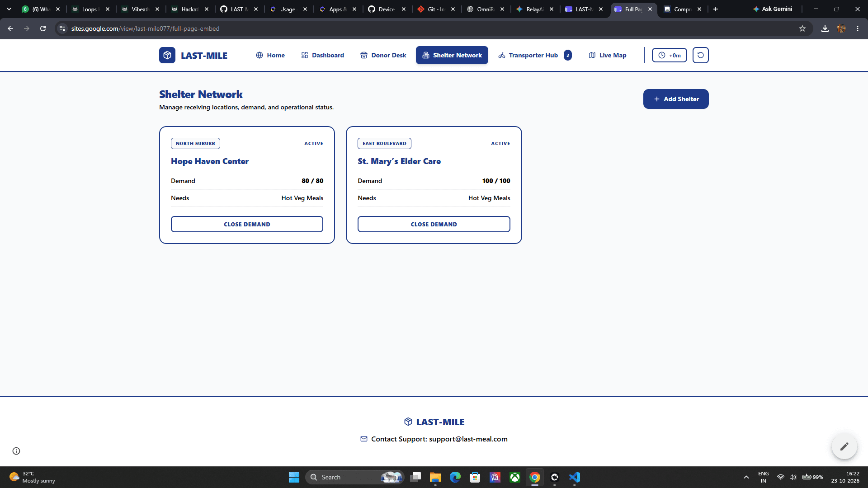868x488 pixels.
Task: Reload the page in Chrome
Action: click(43, 28)
